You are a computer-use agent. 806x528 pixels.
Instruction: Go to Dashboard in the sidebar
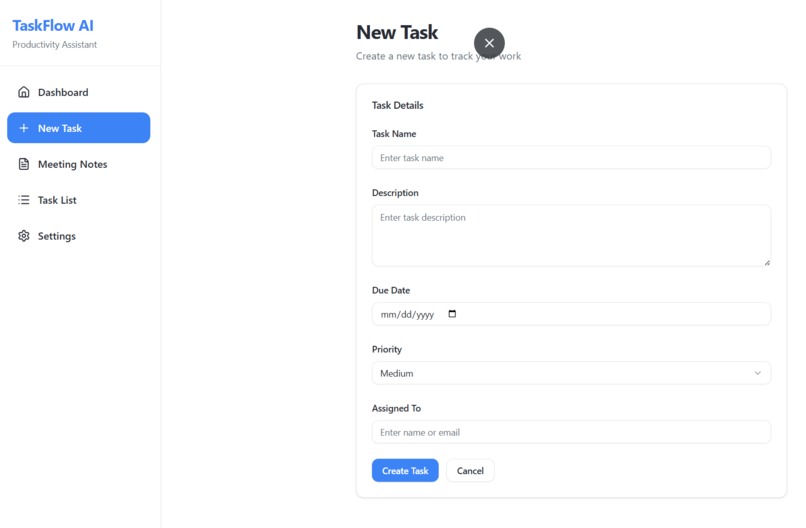[x=79, y=92]
